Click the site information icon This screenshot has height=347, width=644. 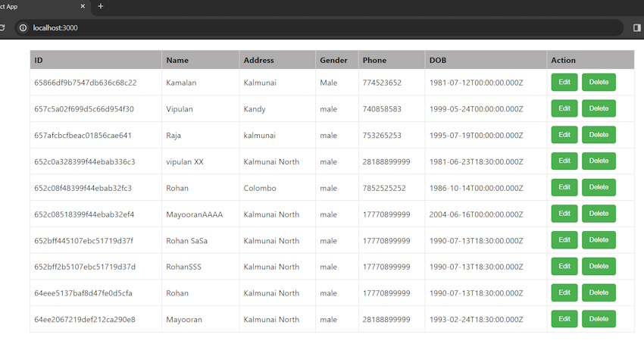pyautogui.click(x=23, y=28)
